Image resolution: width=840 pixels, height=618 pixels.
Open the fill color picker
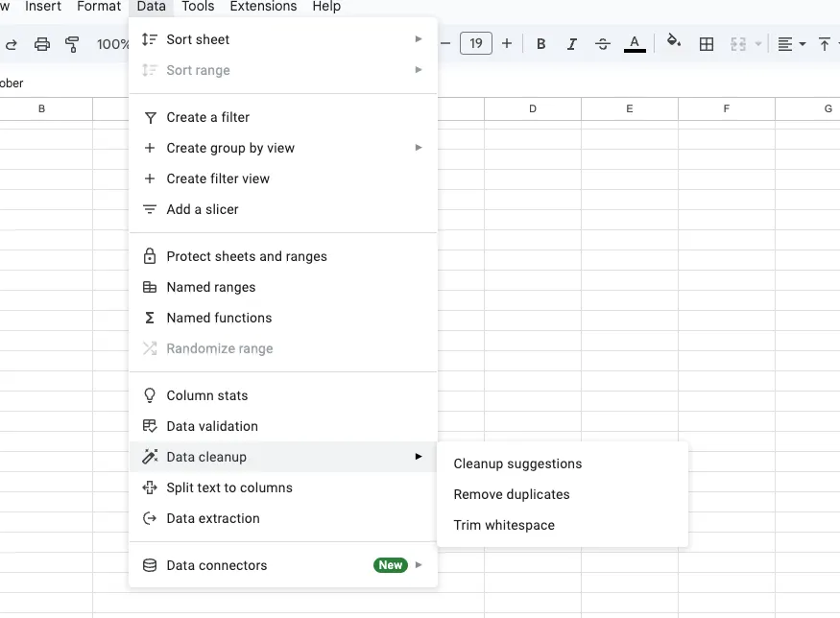(x=673, y=43)
